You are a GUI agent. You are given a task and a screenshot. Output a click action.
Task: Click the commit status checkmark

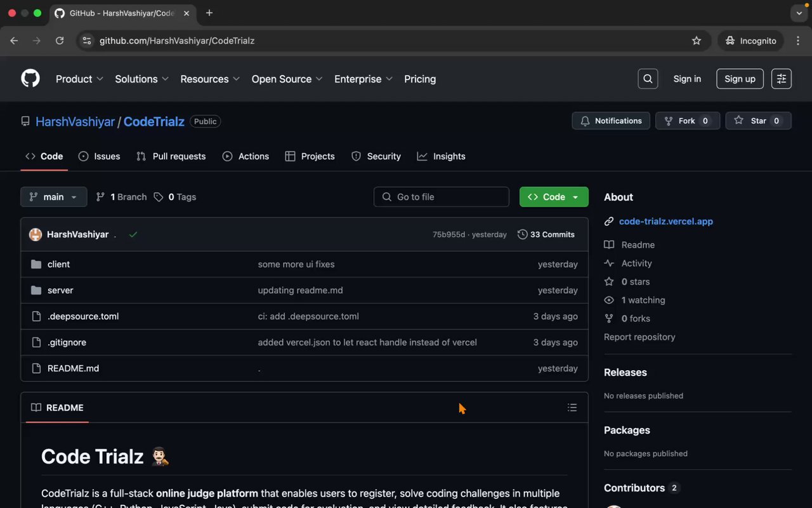[133, 234]
